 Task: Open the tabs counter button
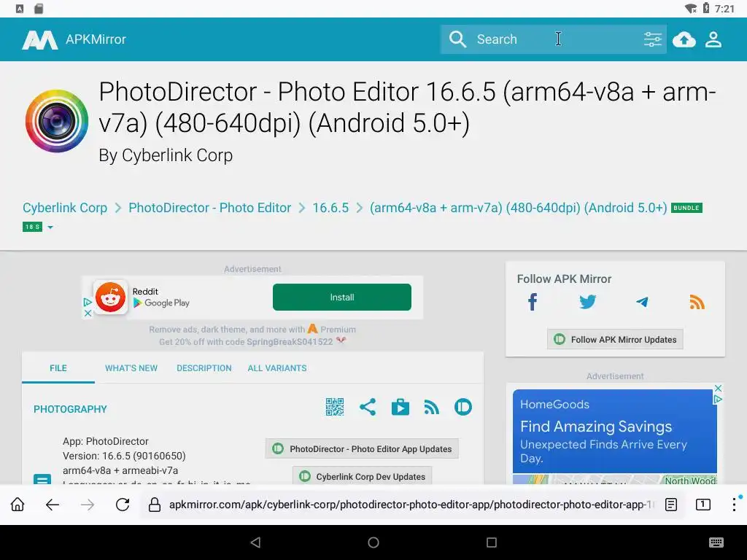coord(703,505)
